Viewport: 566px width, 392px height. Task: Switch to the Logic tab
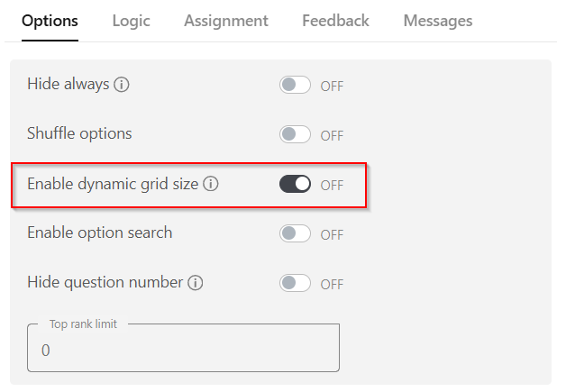coord(132,21)
